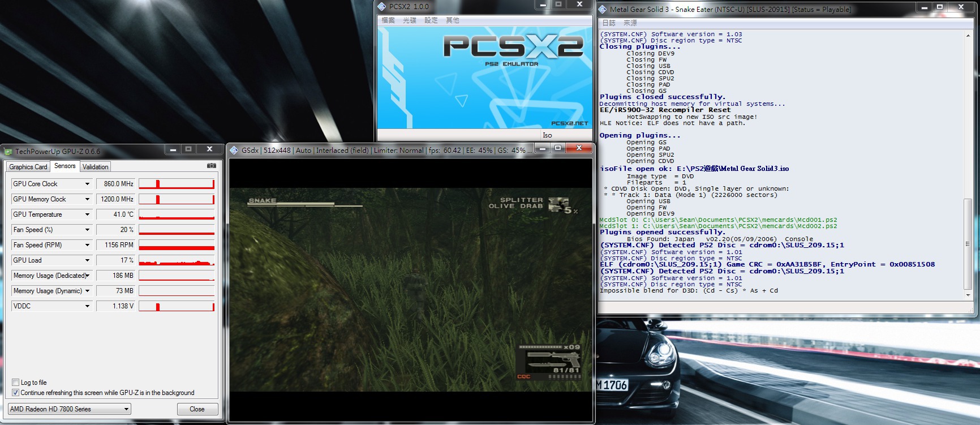
Task: Open the 光碟 menu in PCSX2
Action: tap(410, 20)
